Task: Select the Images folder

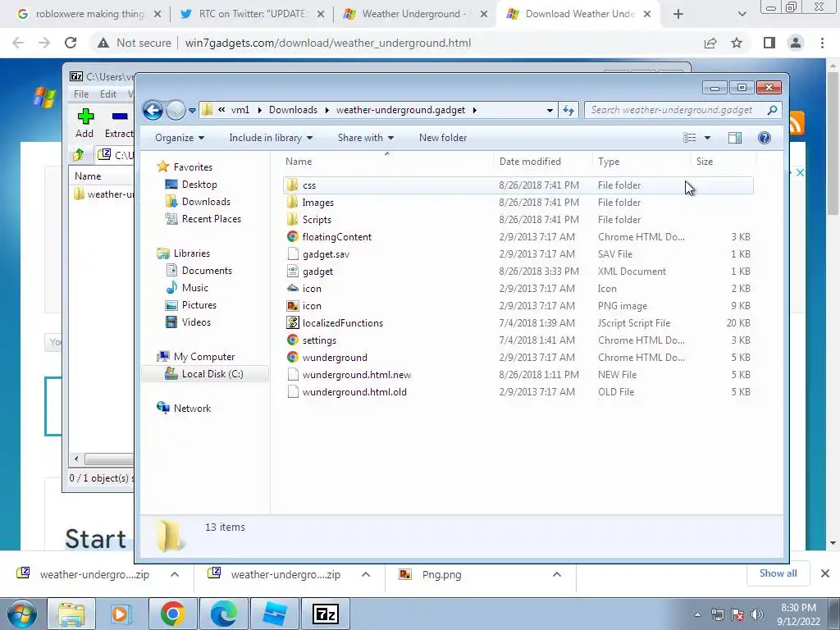Action: (518, 203)
